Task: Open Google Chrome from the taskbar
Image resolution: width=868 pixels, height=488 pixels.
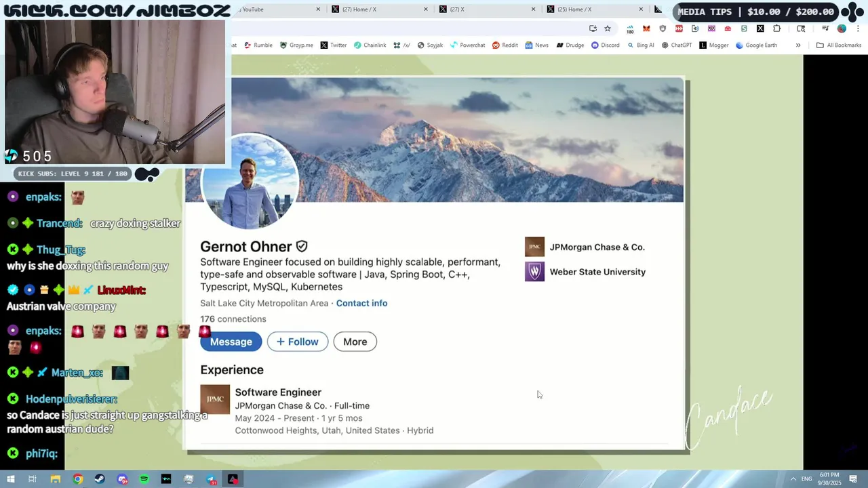Action: pos(78,479)
